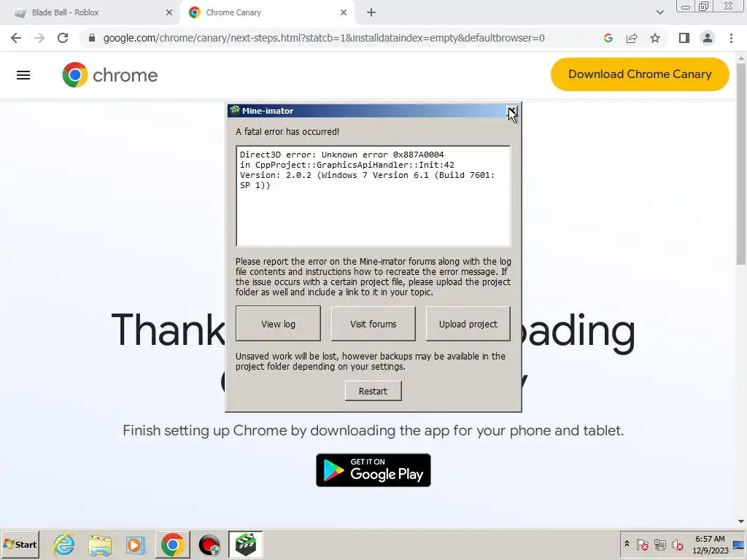Reload the current page
Viewport: 747px width, 560px height.
click(x=63, y=38)
